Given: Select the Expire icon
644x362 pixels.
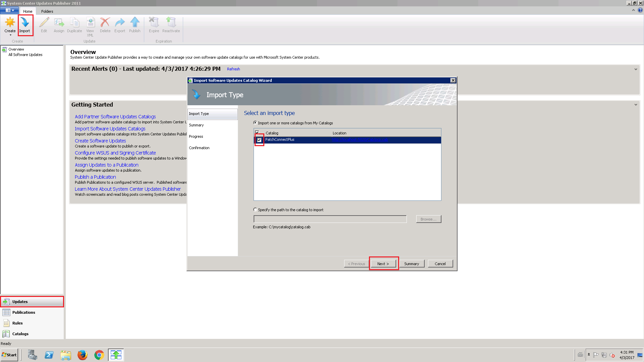Looking at the screenshot, I should (154, 23).
